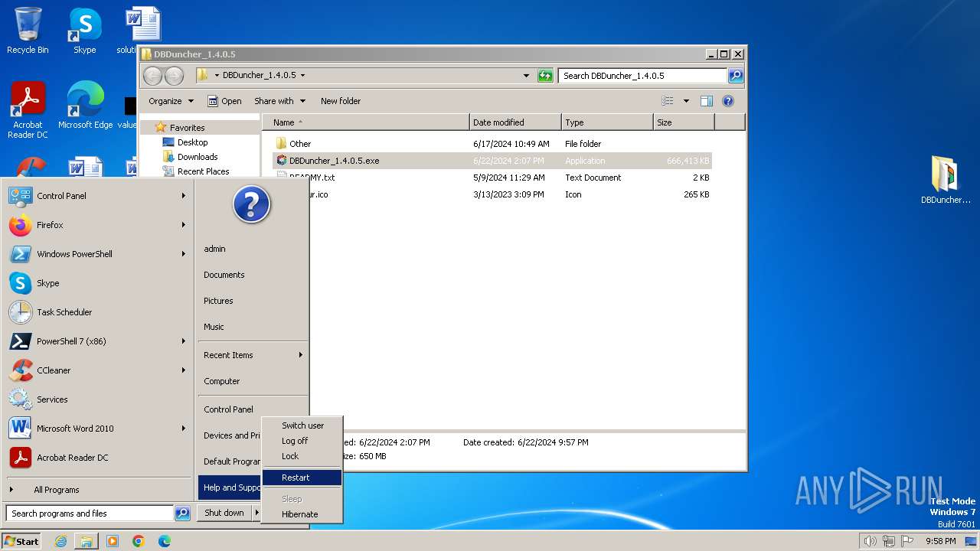The image size is (980, 551).
Task: Choose Log off from the power menu
Action: (x=302, y=441)
